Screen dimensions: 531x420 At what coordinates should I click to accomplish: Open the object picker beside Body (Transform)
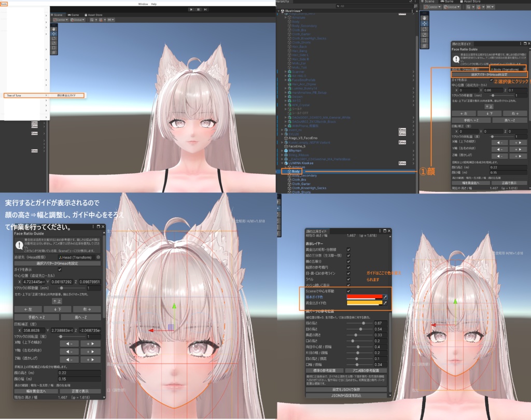(x=525, y=69)
